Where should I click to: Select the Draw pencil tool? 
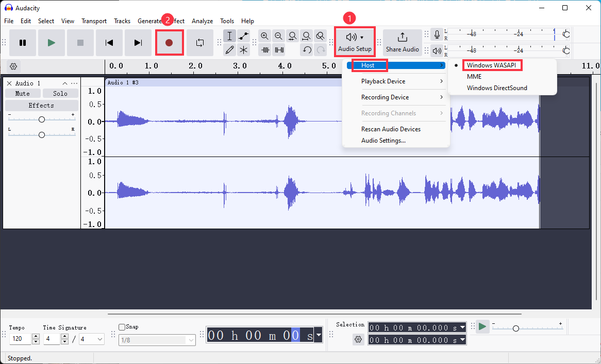[x=230, y=50]
